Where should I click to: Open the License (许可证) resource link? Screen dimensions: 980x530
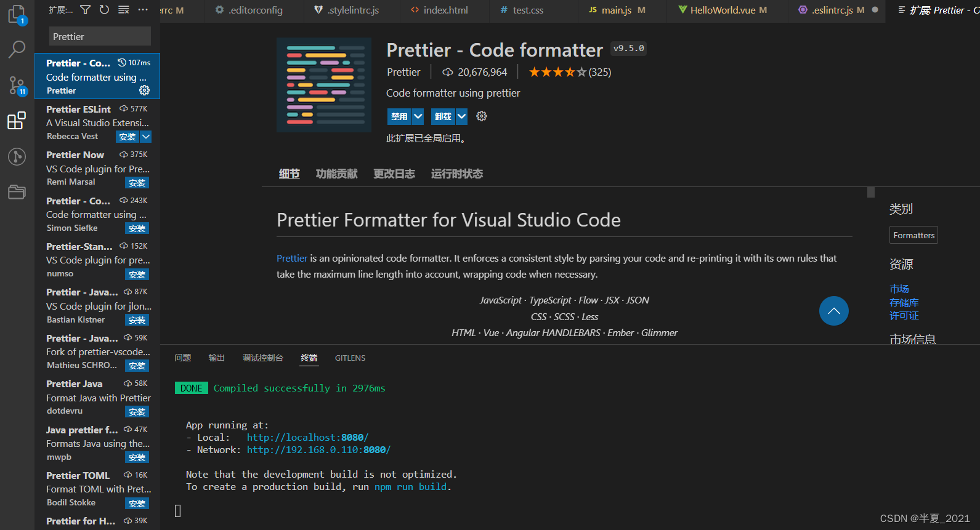pos(904,316)
